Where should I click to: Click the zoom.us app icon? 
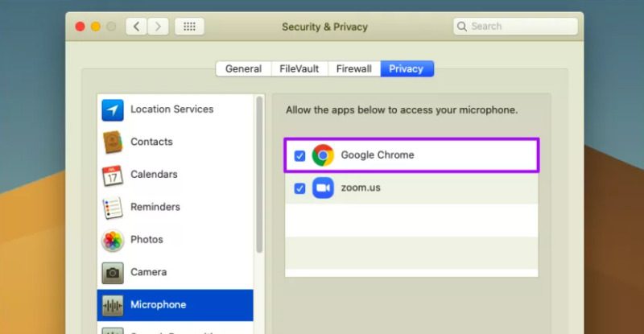coord(323,188)
